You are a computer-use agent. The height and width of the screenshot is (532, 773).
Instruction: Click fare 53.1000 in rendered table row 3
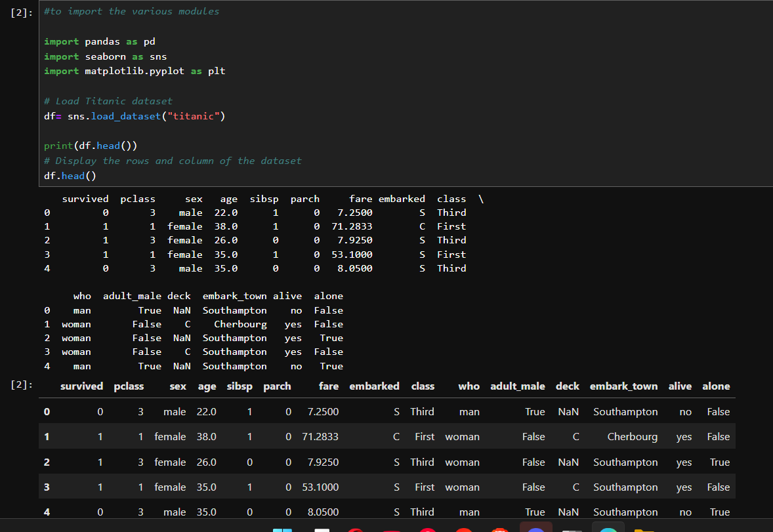click(x=320, y=487)
